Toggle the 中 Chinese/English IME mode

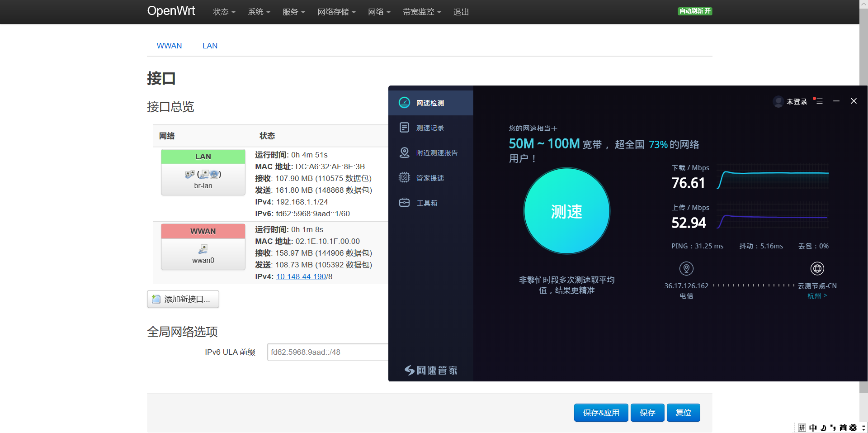pos(813,428)
